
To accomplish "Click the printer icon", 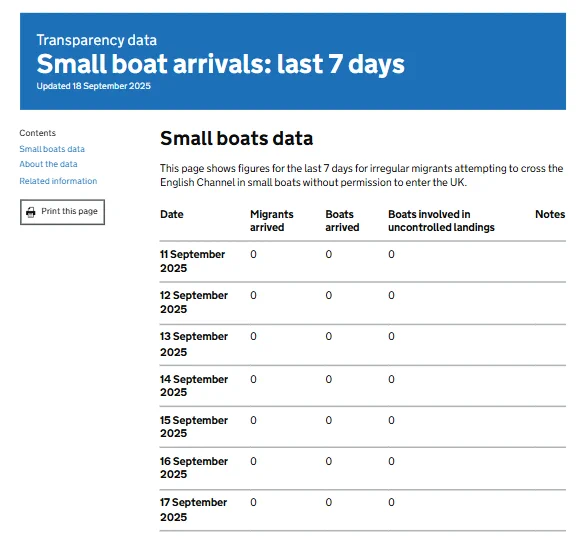I will pos(31,212).
